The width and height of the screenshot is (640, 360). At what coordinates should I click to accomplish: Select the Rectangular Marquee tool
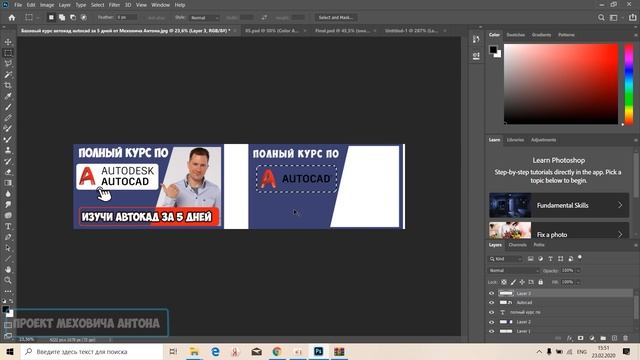coord(8,53)
